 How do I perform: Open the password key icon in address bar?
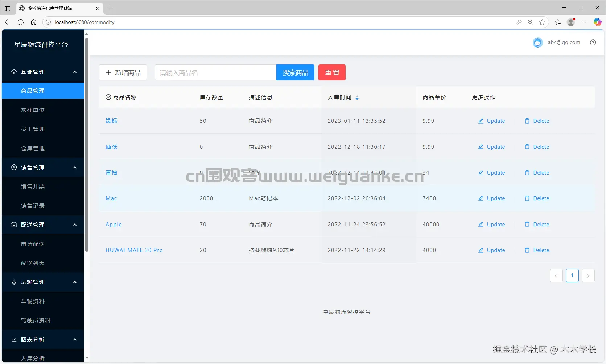click(519, 22)
